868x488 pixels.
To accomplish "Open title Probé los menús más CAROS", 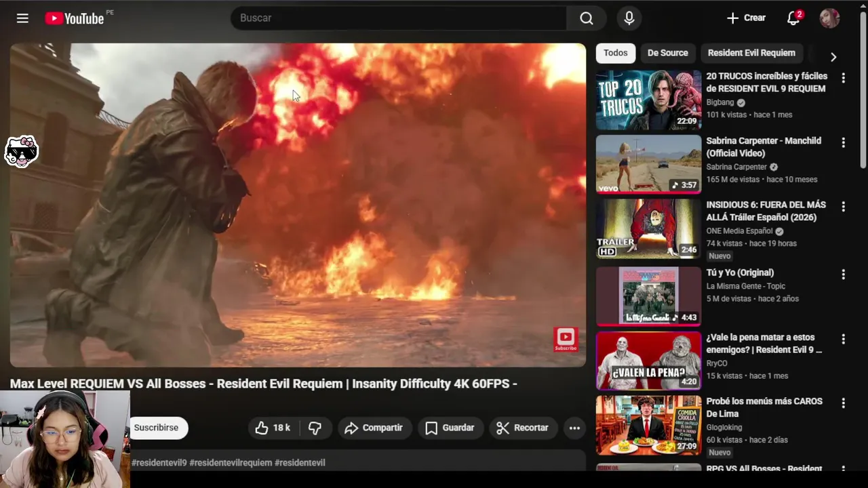I will 764,407.
